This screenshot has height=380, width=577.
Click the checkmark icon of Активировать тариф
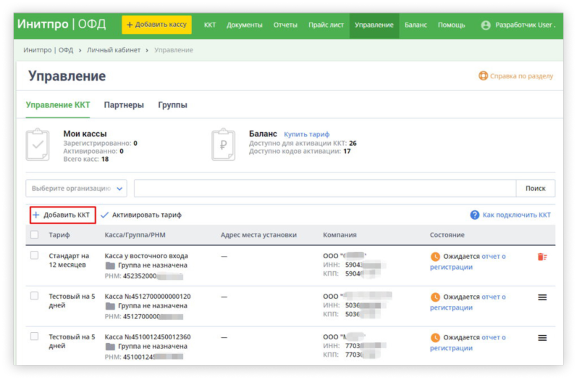(105, 215)
